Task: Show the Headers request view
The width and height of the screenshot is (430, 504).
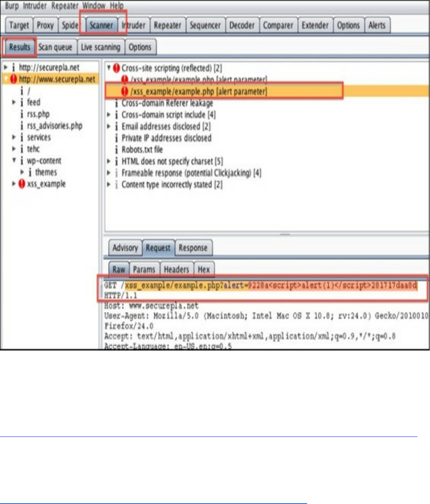Action: (176, 269)
